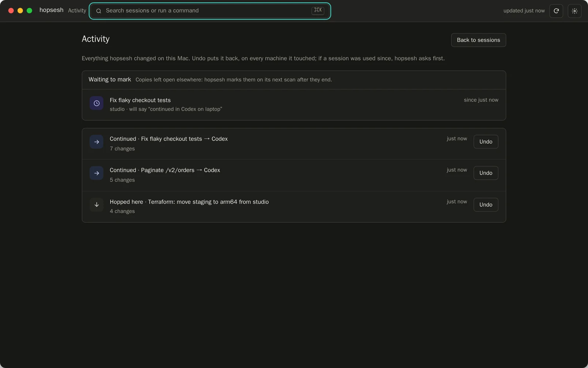Go Back to sessions

(x=478, y=40)
